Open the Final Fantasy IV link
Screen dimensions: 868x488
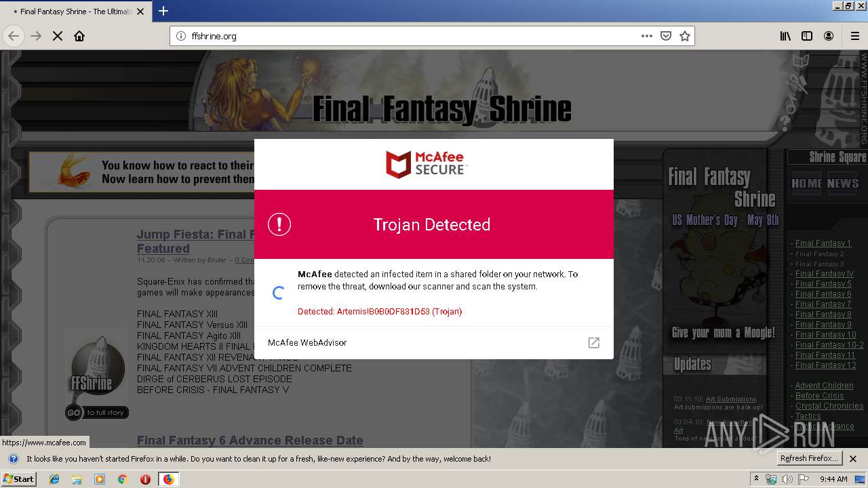[x=825, y=274]
